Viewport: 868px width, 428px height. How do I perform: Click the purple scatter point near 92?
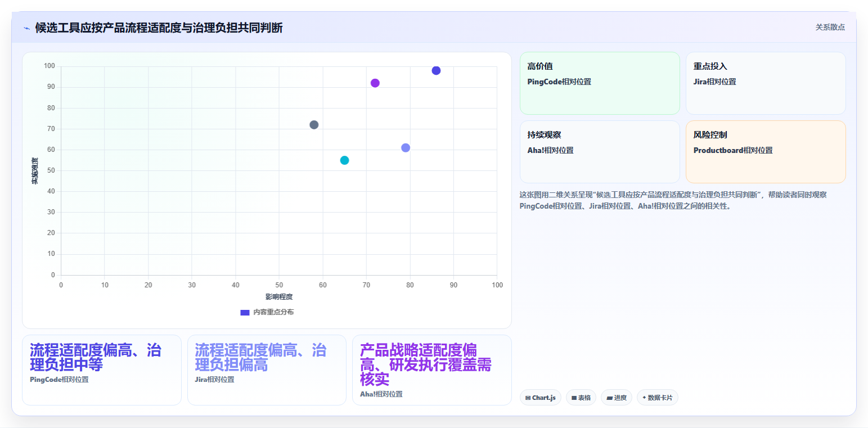click(375, 83)
